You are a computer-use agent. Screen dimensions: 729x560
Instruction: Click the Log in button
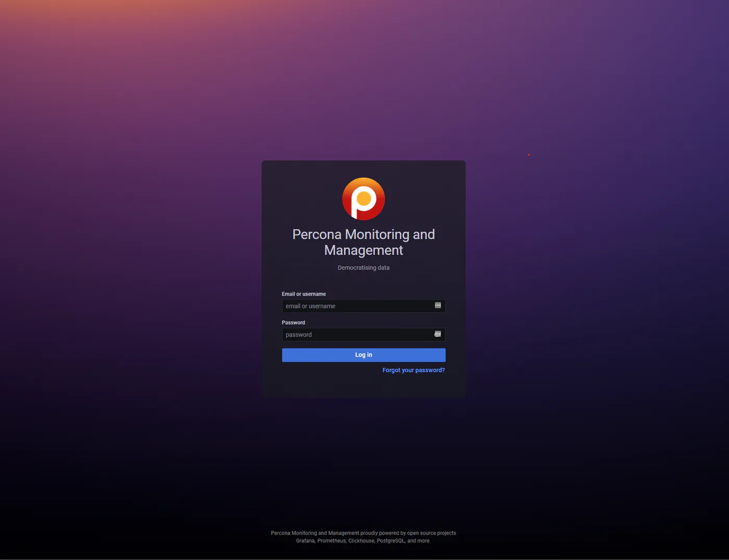[363, 355]
